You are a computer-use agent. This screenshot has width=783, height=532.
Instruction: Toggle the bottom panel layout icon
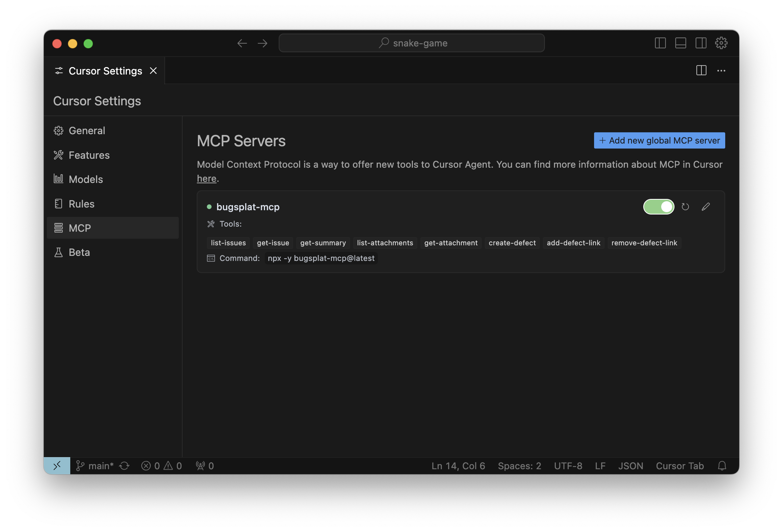(680, 43)
